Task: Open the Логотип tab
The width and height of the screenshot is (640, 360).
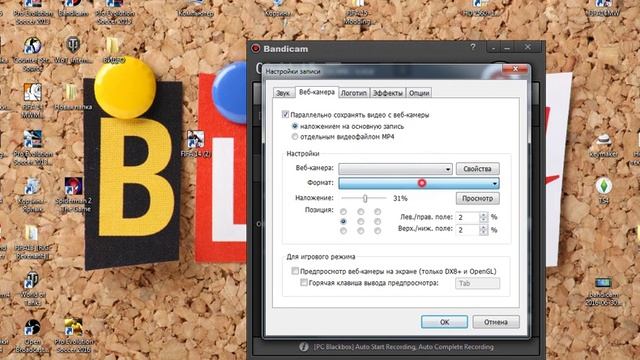Action: [353, 93]
